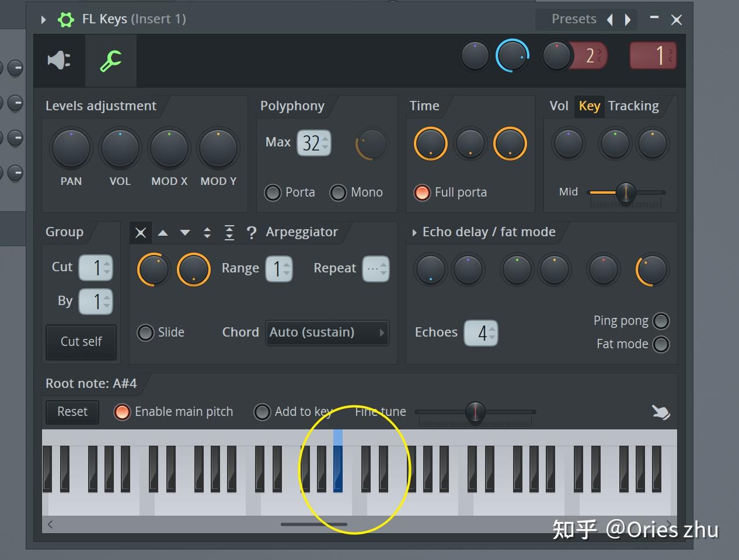The image size is (739, 560).
Task: Enable main pitch for the keyboard
Action: pos(122,412)
